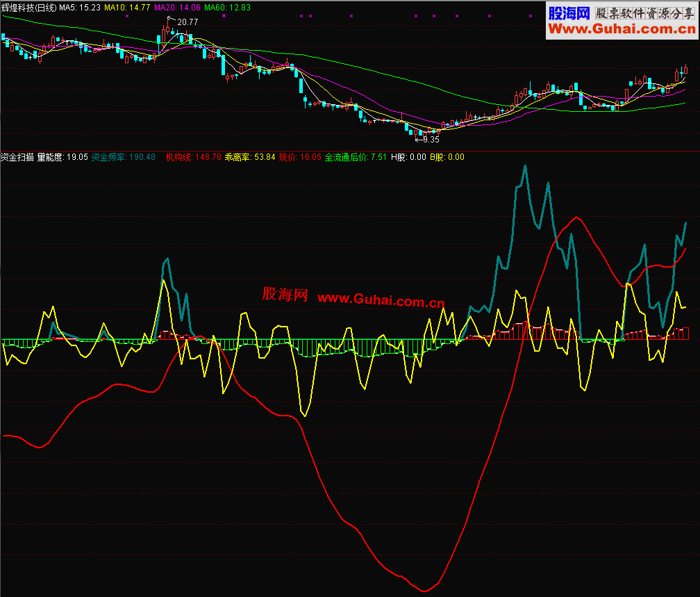Click the 机构线: 148.78 value

coord(194,157)
